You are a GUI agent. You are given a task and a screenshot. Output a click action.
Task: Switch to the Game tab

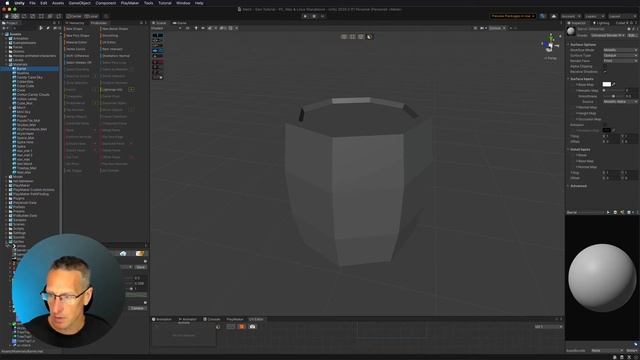180,23
